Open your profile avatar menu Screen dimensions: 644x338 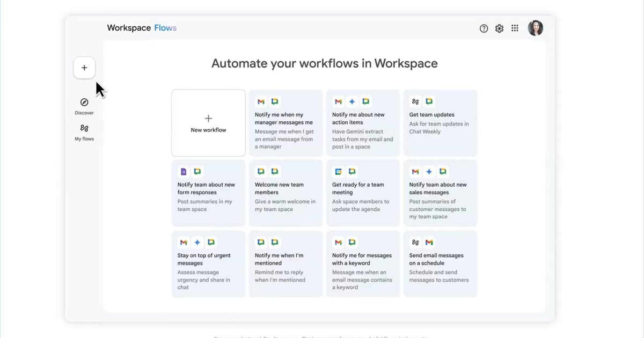535,28
